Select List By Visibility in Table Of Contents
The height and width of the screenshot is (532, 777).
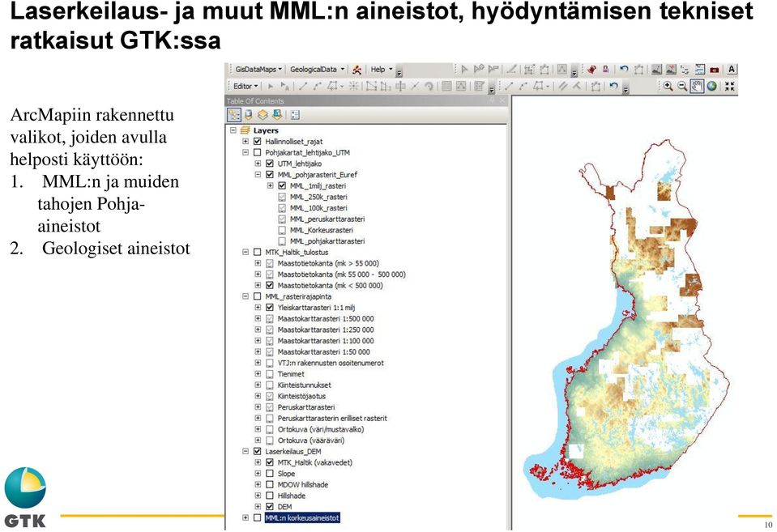coord(263,115)
